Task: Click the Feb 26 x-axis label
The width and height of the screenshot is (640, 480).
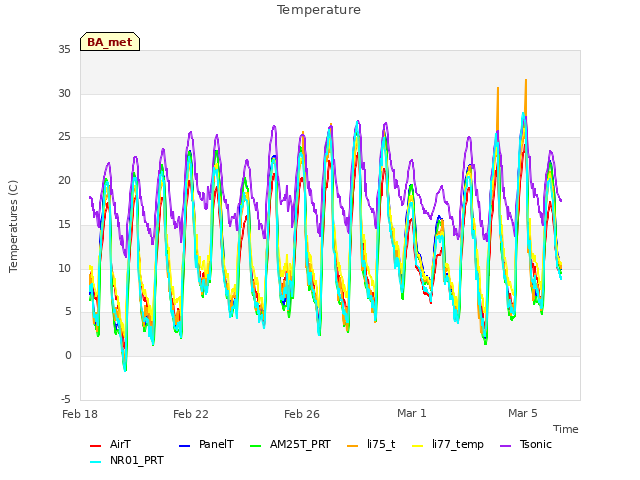Action: (x=302, y=414)
